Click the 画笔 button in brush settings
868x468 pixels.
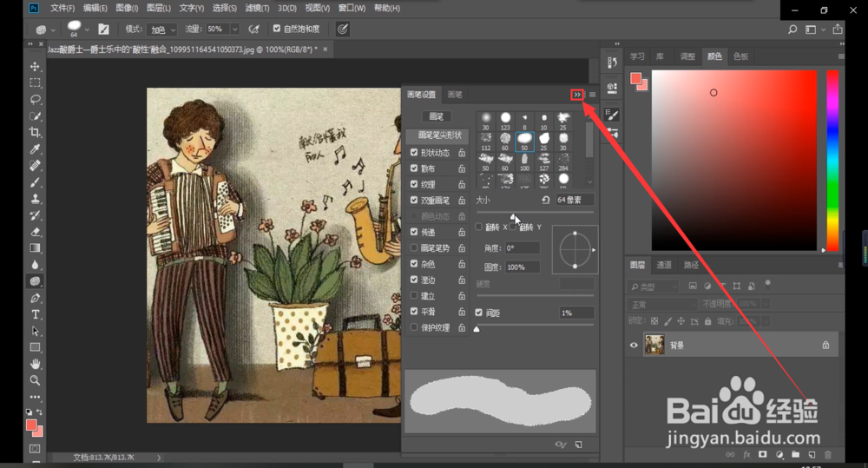coord(437,116)
